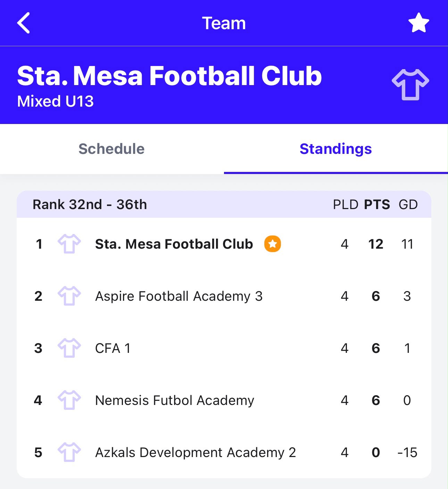Click the jersey icon beside Aspire Football Academy 3
Screen dimensions: 448x489
pyautogui.click(x=69, y=296)
